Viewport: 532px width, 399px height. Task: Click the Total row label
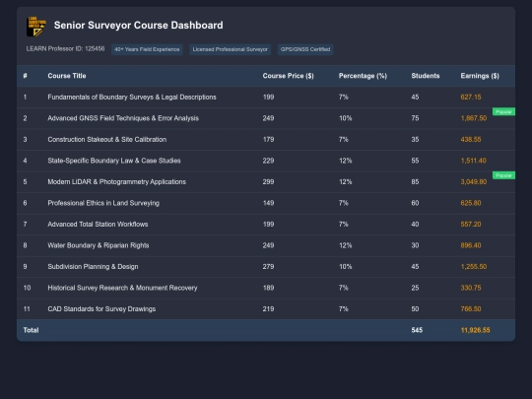(31, 330)
